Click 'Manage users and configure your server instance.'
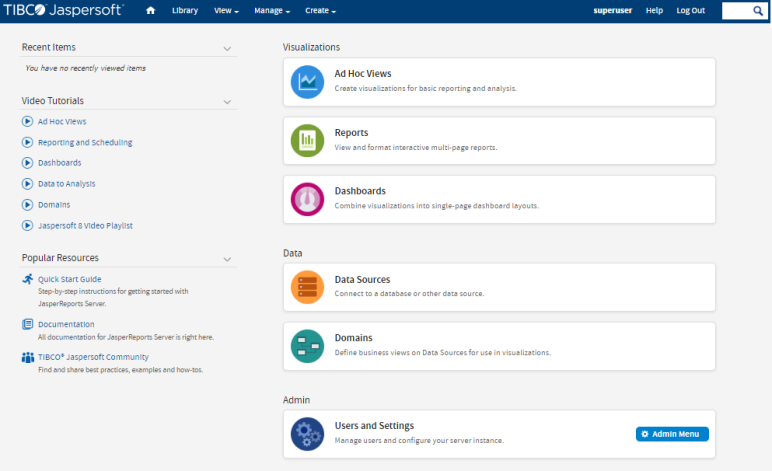The image size is (772, 471). 419,440
